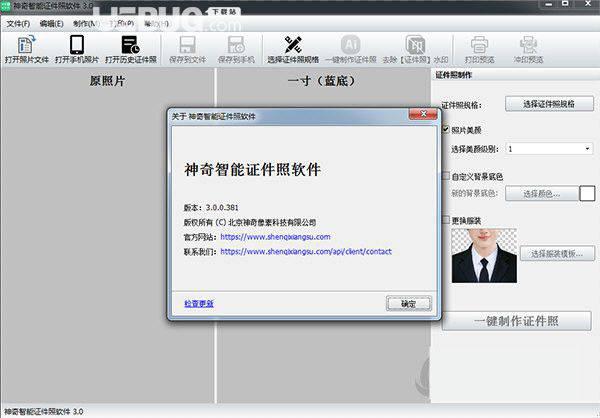
Task: Click the copyright line in the About dialog
Action: pyautogui.click(x=250, y=222)
